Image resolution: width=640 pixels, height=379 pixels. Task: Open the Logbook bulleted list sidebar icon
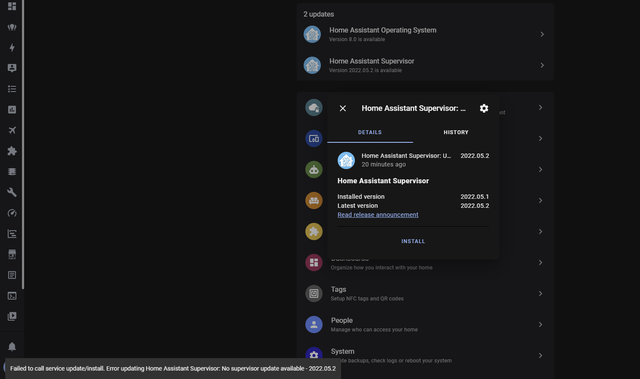[x=12, y=89]
